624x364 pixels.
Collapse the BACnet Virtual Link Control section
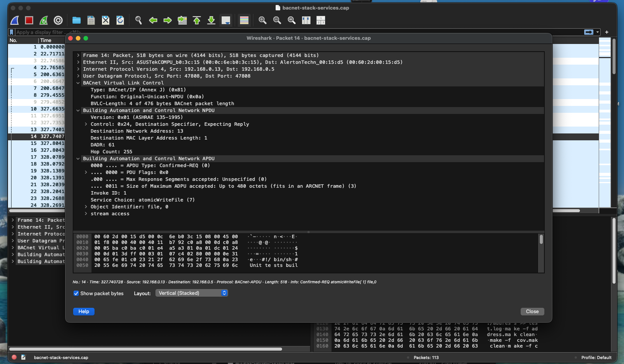[x=78, y=83]
